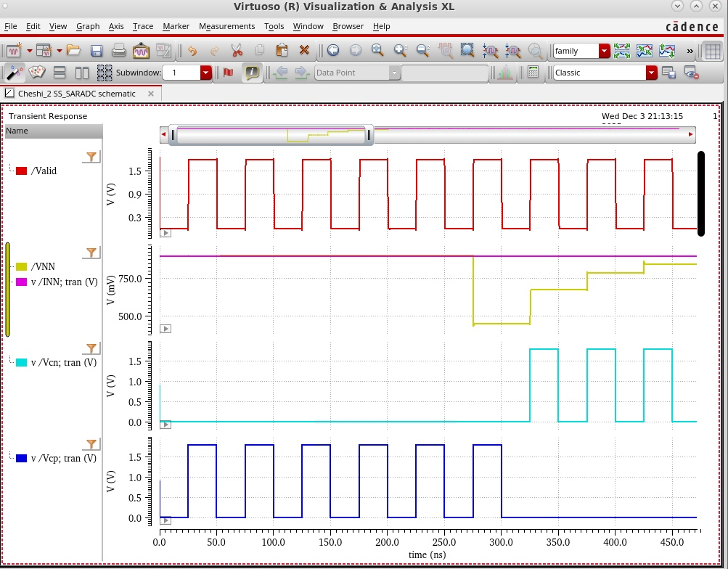Open the calculator tool
Viewport: 728px width, 569px height.
click(533, 73)
